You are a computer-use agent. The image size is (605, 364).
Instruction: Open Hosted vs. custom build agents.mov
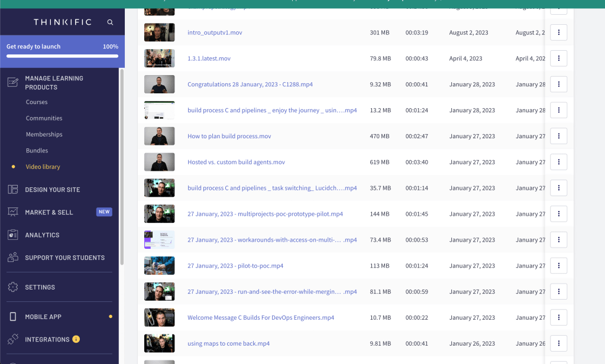236,162
